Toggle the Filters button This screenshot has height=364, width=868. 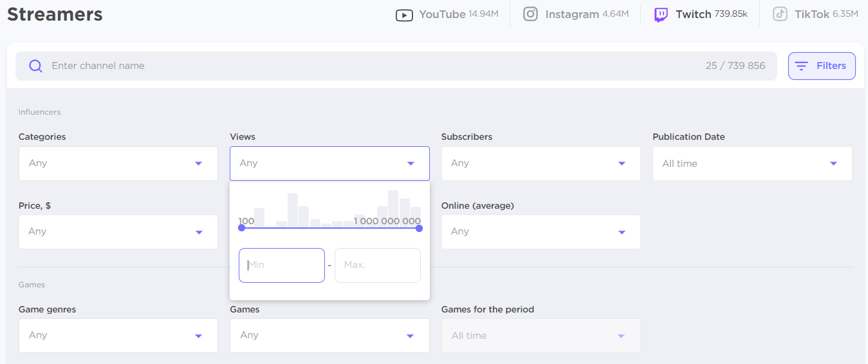[822, 66]
